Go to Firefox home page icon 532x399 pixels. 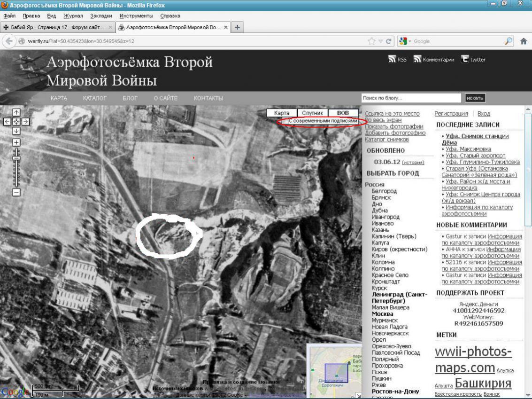[x=524, y=41]
